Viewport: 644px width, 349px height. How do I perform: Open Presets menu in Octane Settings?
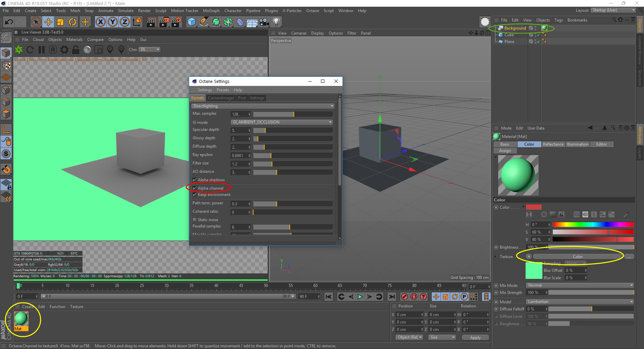pyautogui.click(x=223, y=90)
